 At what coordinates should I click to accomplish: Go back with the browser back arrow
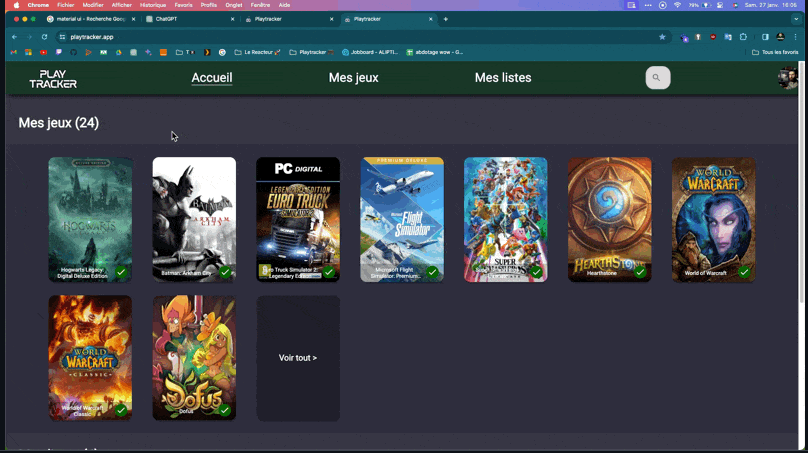14,37
